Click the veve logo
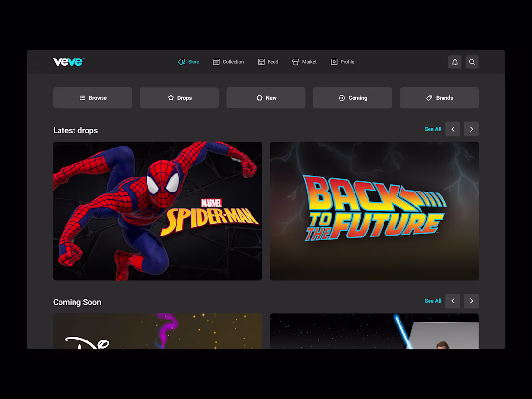Image resolution: width=532 pixels, height=399 pixels. 68,61
